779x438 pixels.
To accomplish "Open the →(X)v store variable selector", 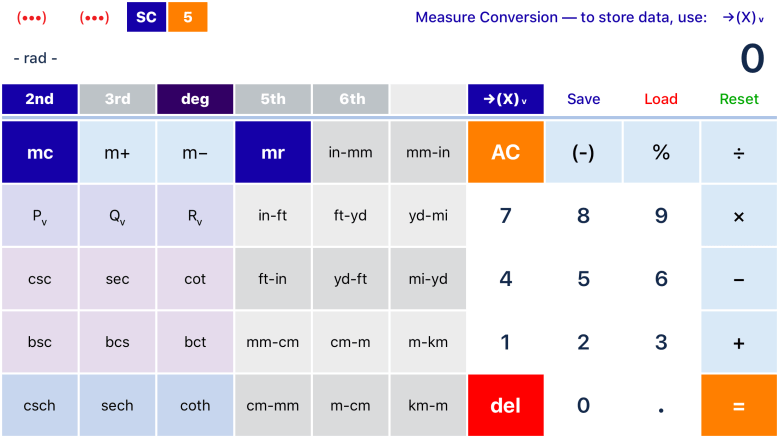I will click(505, 99).
